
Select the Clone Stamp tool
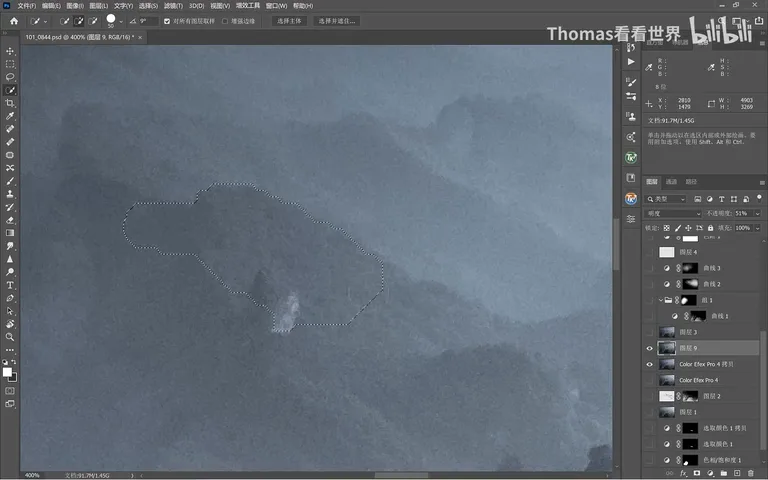click(10, 194)
